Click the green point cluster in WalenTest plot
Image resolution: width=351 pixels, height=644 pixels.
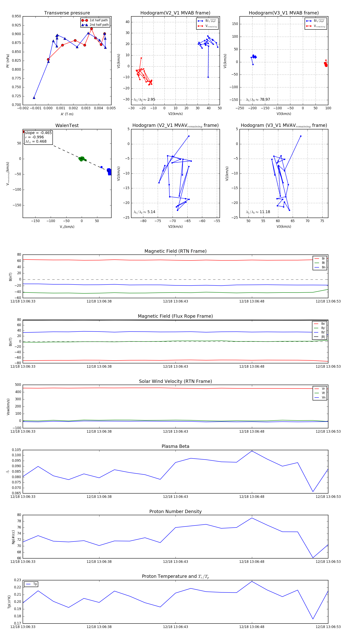(x=82, y=159)
